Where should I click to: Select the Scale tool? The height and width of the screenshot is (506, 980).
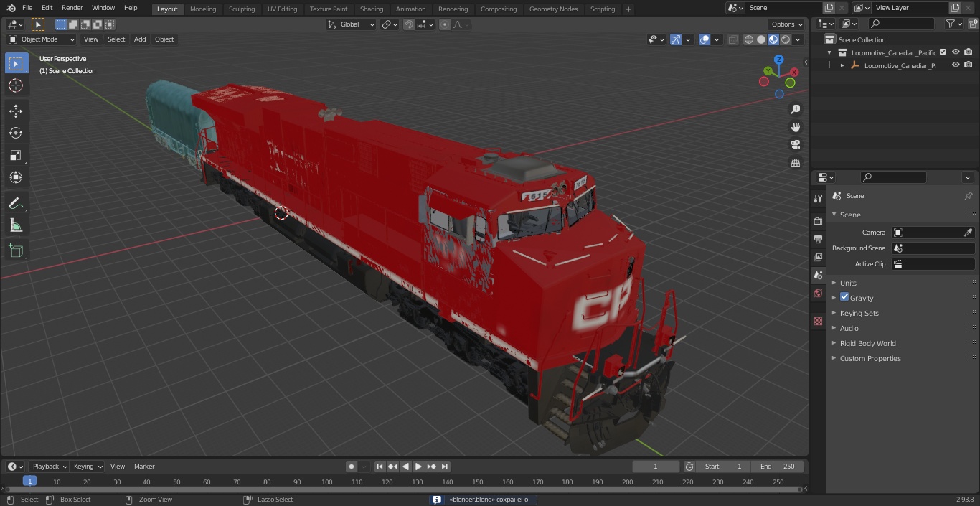click(x=16, y=155)
